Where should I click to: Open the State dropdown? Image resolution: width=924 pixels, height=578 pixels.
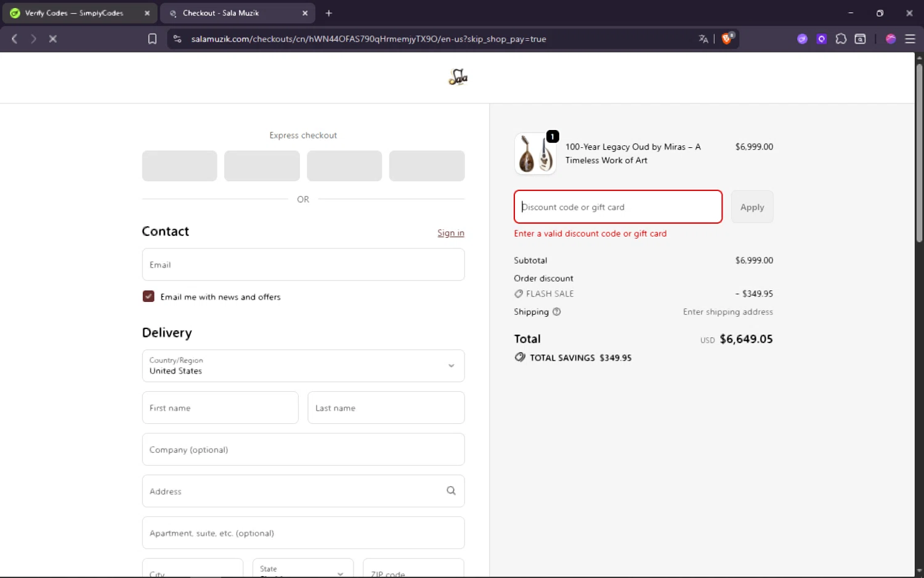pyautogui.click(x=303, y=568)
